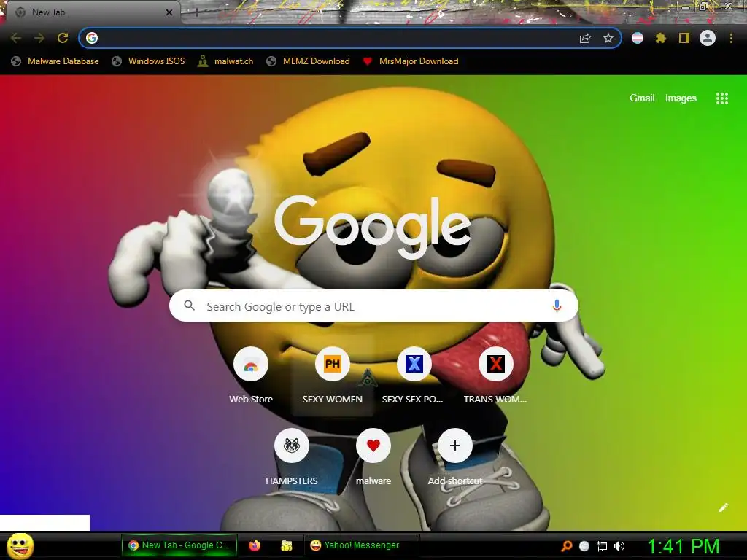
Task: Open Malware Database bookmark
Action: coord(55,61)
